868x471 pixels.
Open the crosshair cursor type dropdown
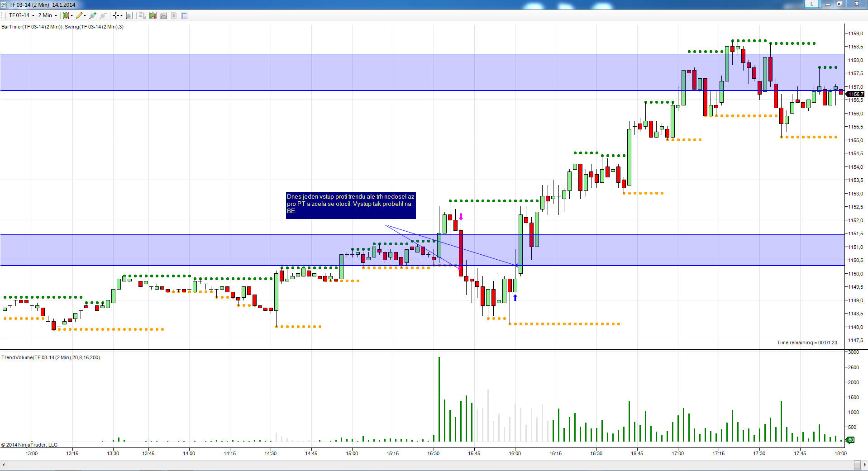coord(121,15)
